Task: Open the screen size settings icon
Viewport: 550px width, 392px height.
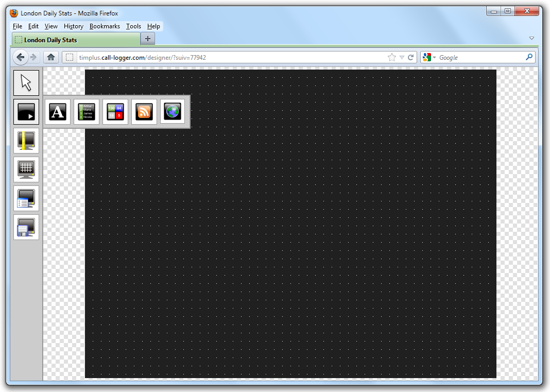Action: [x=26, y=141]
